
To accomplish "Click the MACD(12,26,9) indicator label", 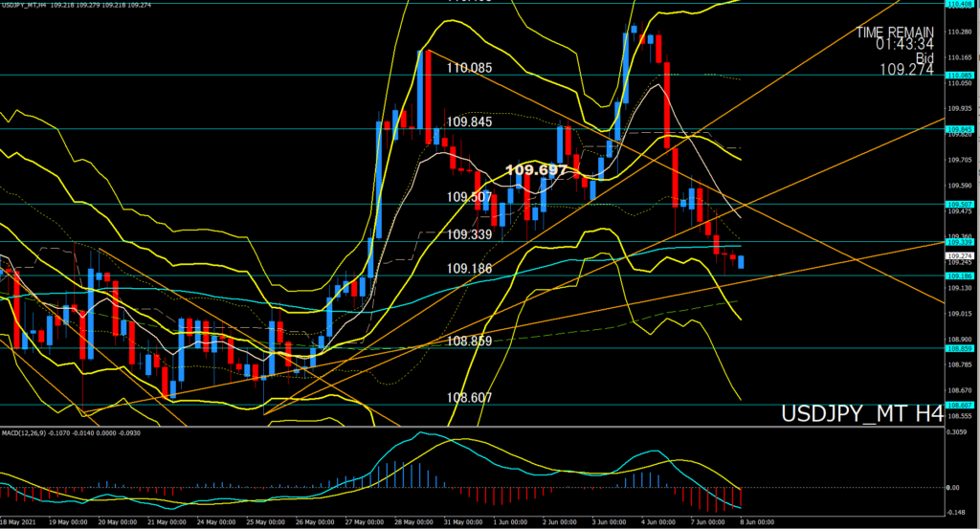I will coord(71,432).
